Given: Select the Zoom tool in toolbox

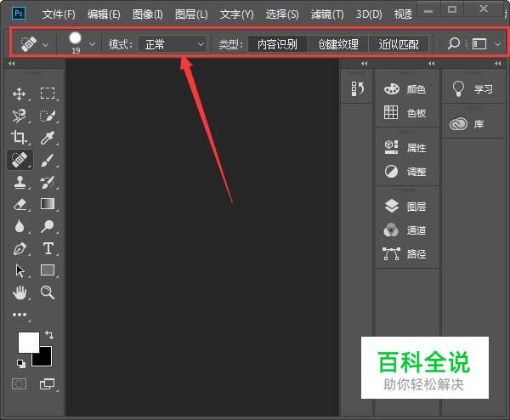Looking at the screenshot, I should 48,292.
